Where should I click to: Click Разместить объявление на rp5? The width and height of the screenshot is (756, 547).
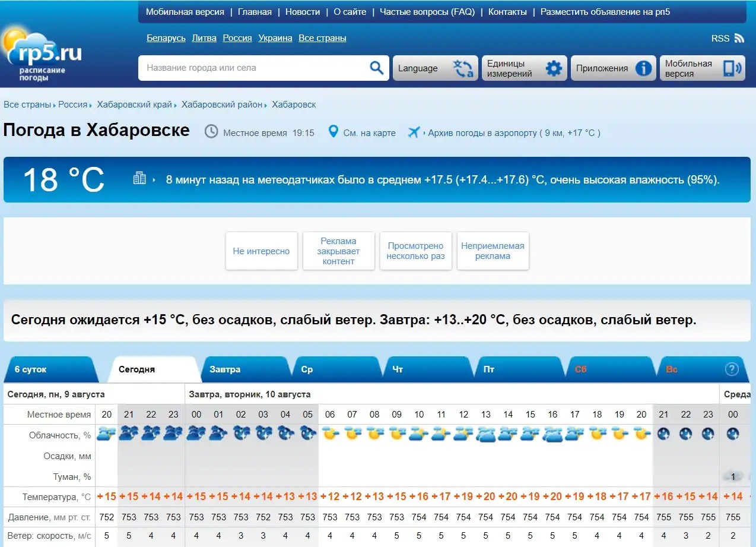[x=605, y=12]
